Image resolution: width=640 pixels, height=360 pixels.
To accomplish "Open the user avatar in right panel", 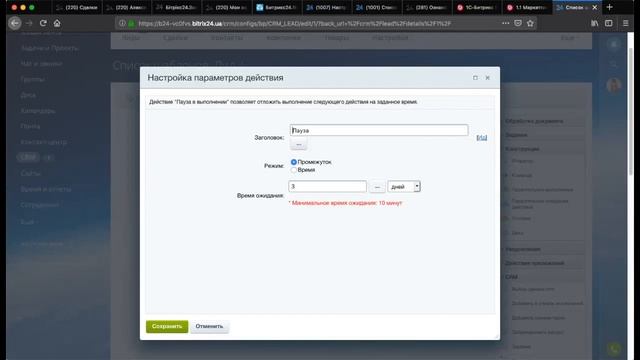I will 613,85.
